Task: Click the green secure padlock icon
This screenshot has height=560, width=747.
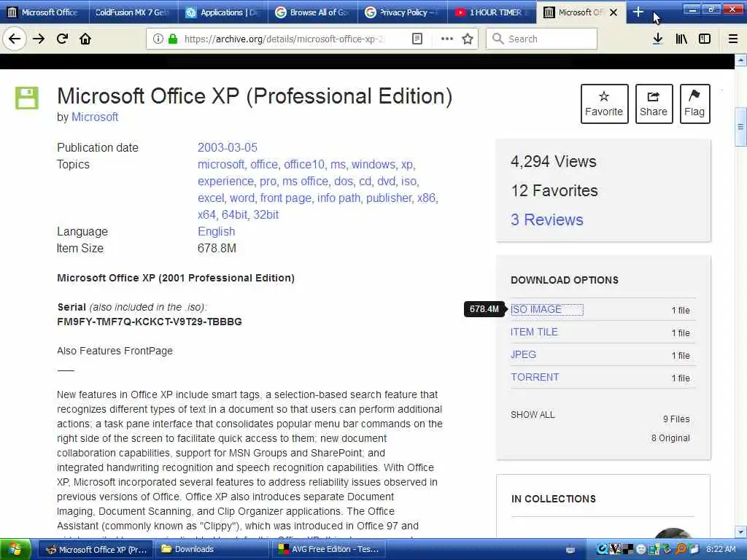Action: 173,39
